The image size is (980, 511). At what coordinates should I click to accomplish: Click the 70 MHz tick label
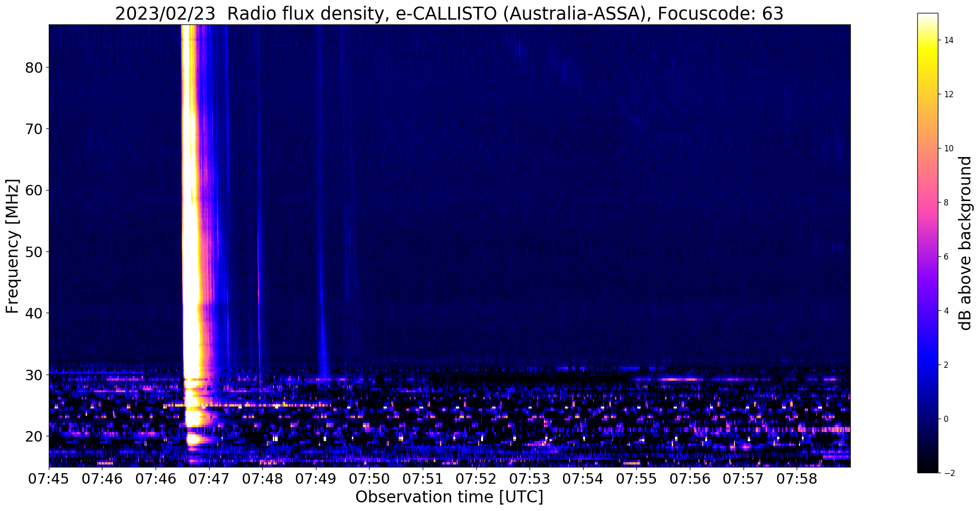coord(34,129)
